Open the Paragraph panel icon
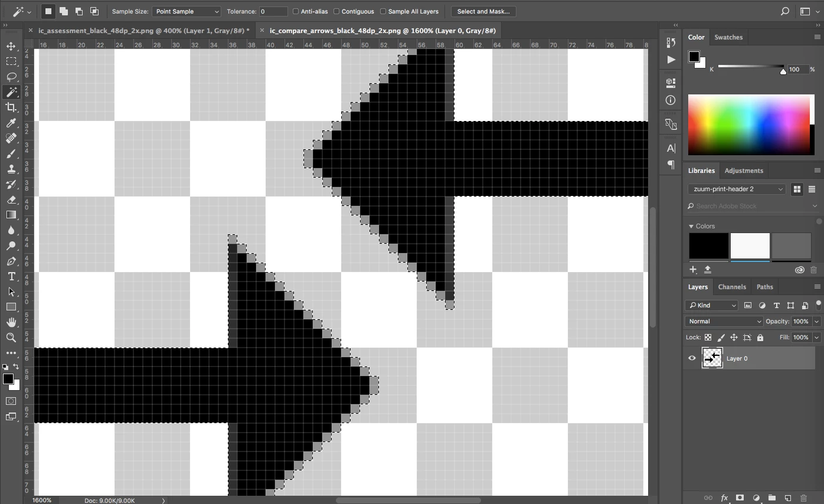The height and width of the screenshot is (504, 824). (x=671, y=165)
